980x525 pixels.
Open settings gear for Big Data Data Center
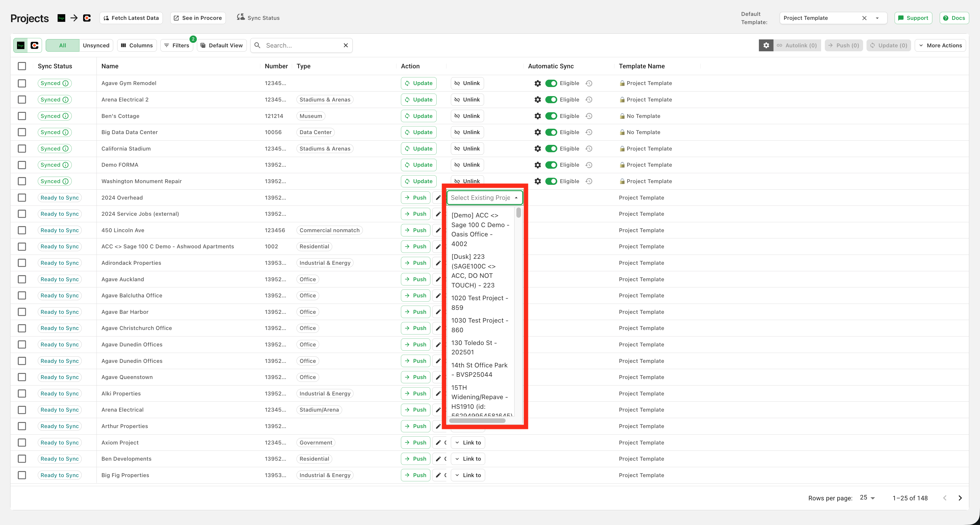click(537, 132)
